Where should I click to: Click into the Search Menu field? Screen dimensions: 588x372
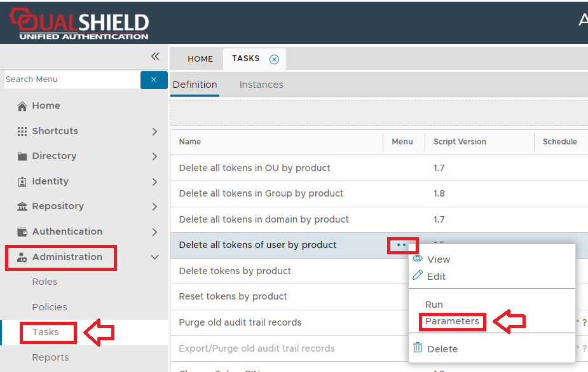[71, 79]
